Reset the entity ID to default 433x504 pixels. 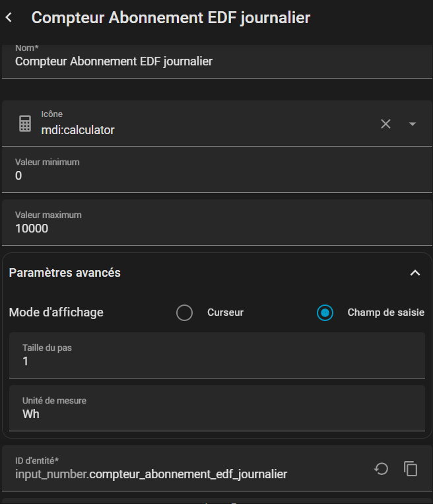[381, 468]
